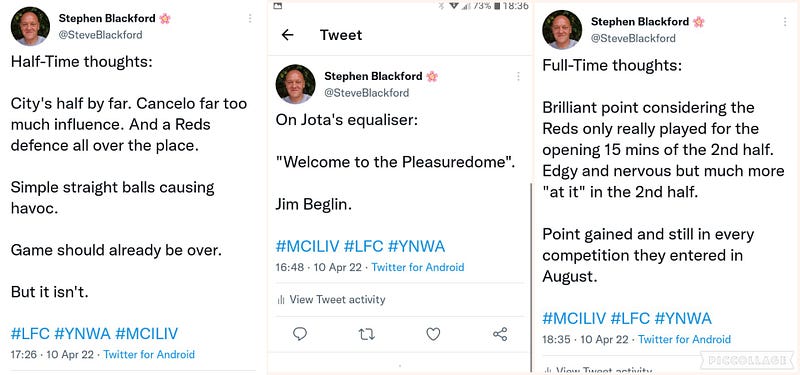Click Twitter for Android link at 17:26 tweet

149,354
